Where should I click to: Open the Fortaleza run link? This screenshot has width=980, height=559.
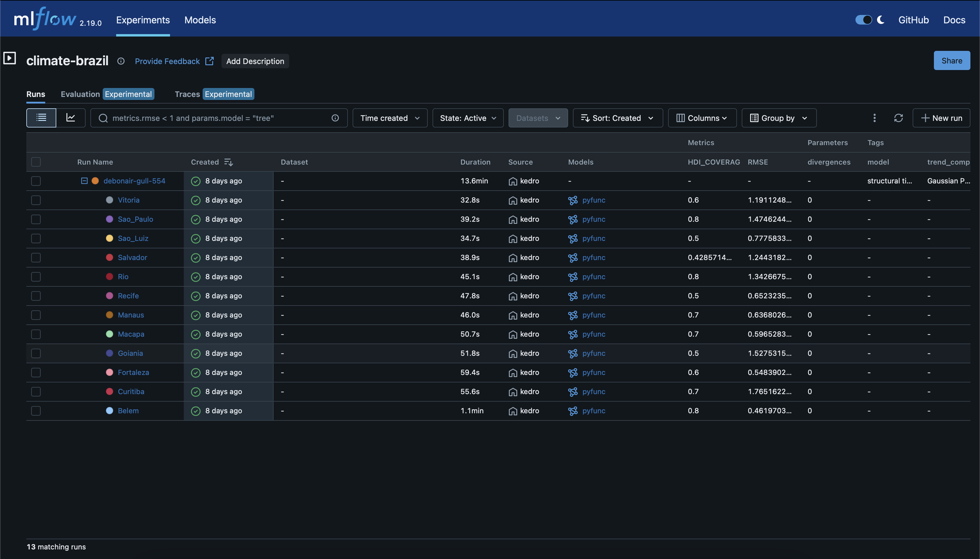(x=133, y=372)
